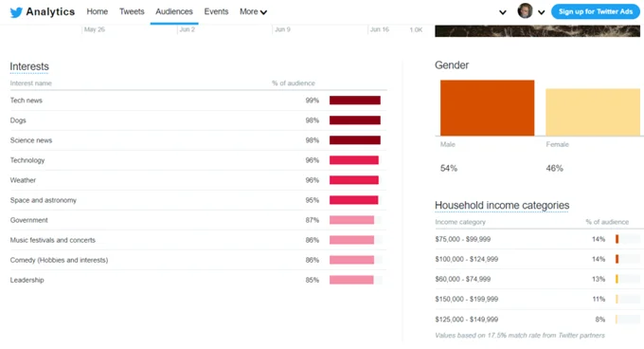
Task: Click the header image thumbnail
Action: pyautogui.click(x=537, y=31)
